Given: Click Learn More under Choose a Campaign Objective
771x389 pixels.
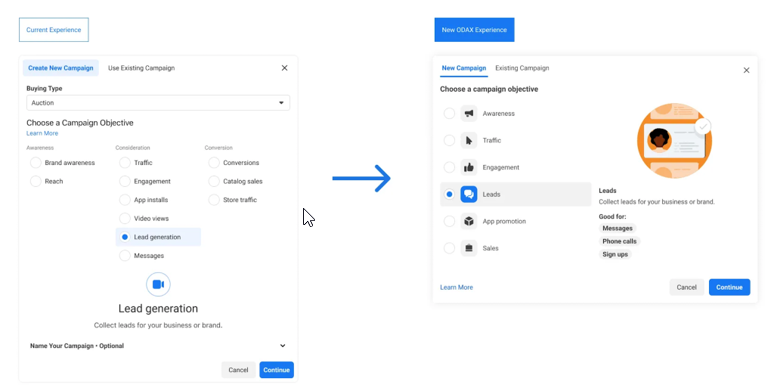Looking at the screenshot, I should [x=42, y=133].
